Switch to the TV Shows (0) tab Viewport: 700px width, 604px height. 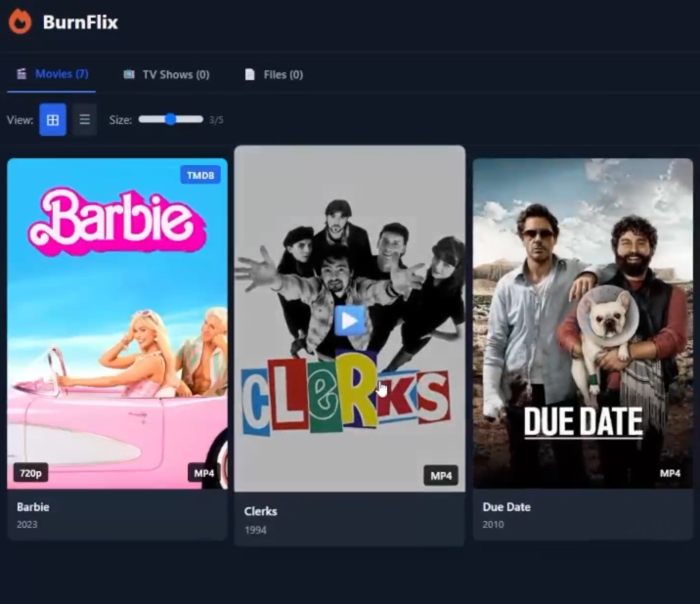(166, 74)
